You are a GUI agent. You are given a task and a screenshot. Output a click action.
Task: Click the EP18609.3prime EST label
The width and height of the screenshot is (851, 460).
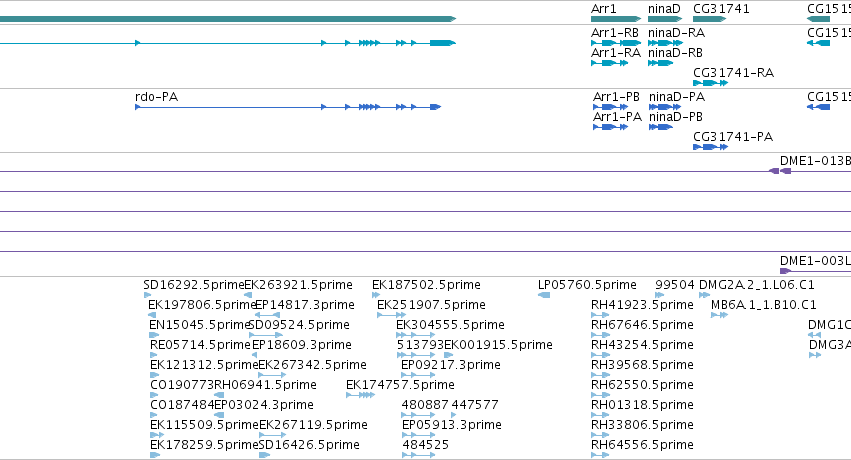(x=302, y=345)
